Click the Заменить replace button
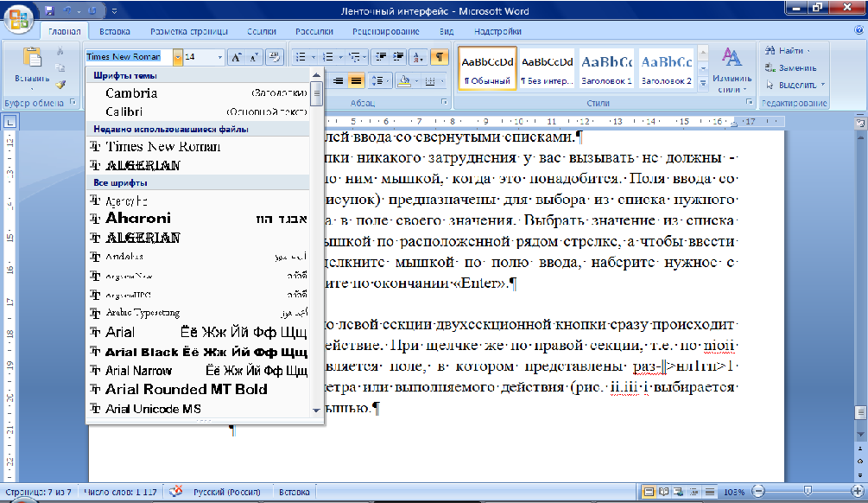The width and height of the screenshot is (868, 503). click(x=790, y=68)
